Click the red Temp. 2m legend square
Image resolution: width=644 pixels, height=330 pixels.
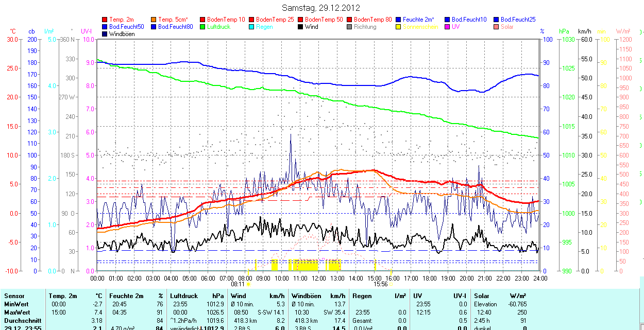point(105,20)
